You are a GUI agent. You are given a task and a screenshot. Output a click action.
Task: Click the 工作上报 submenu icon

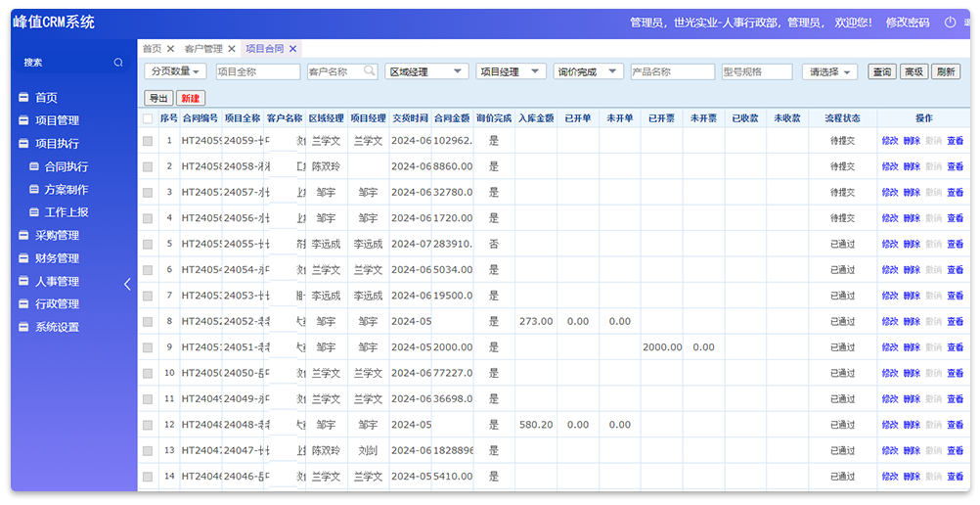[34, 212]
